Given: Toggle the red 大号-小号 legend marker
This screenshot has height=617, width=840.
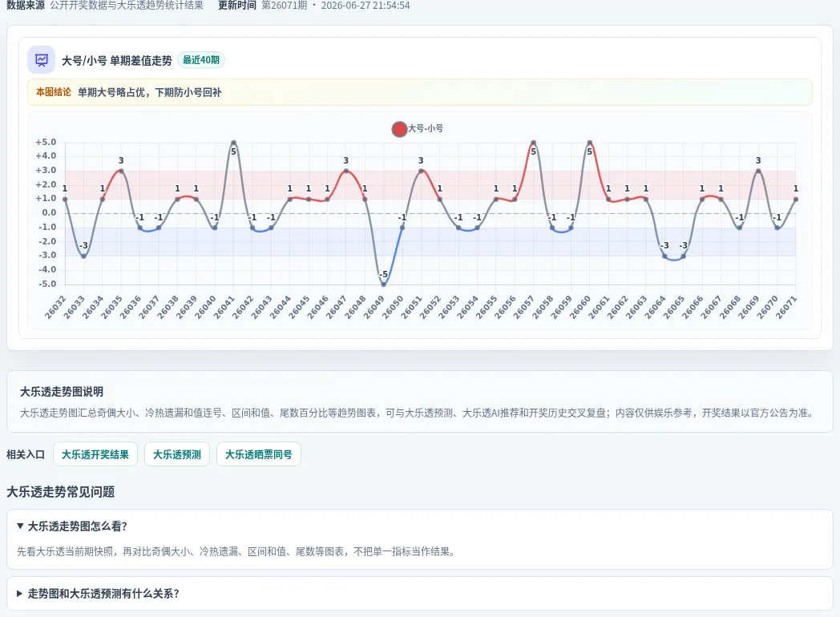Looking at the screenshot, I should coord(399,129).
